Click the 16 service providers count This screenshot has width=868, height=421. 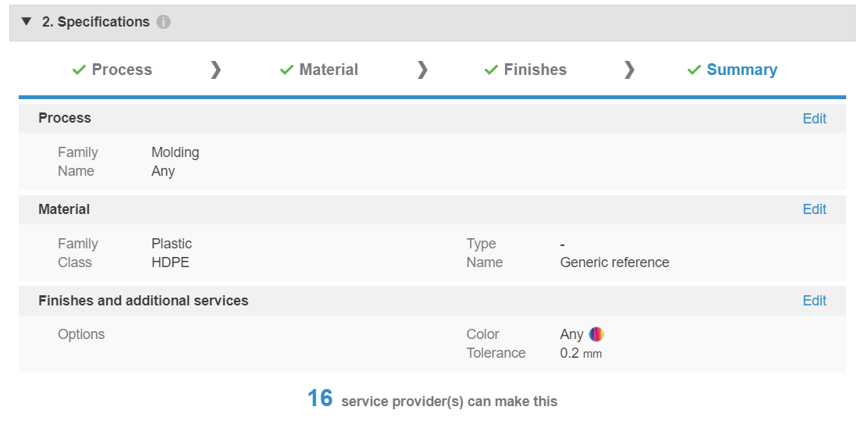pyautogui.click(x=320, y=398)
